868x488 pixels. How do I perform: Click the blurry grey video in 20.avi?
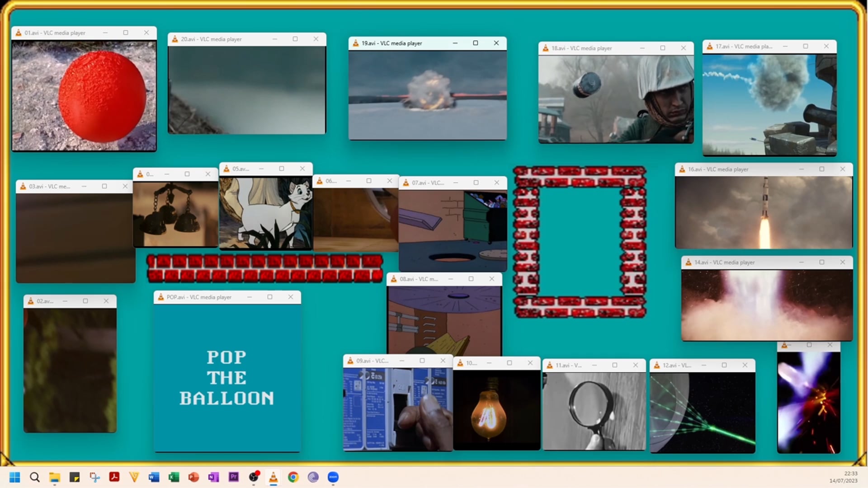[x=247, y=90]
